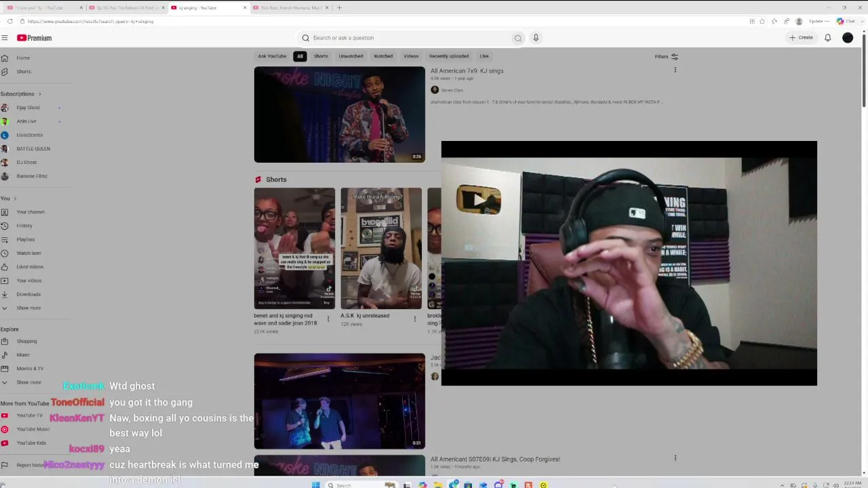Open the Windows Start menu
The height and width of the screenshot is (488, 868).
[x=315, y=485]
